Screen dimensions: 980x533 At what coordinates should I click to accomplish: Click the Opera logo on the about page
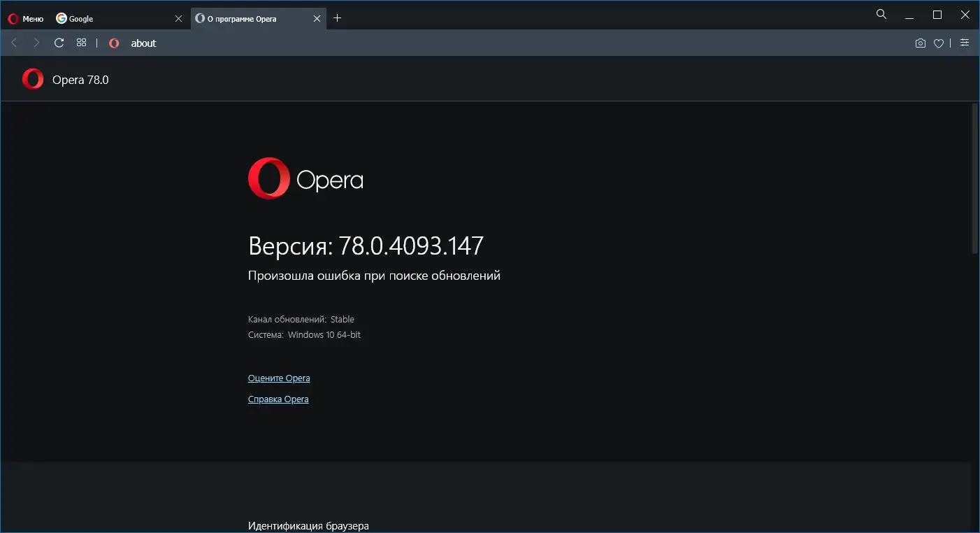268,178
